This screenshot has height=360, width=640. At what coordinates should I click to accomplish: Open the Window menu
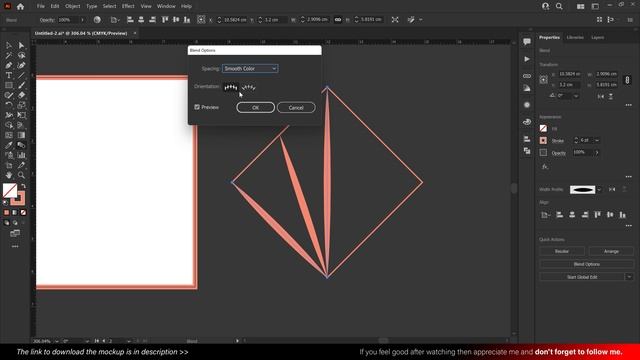click(x=166, y=6)
